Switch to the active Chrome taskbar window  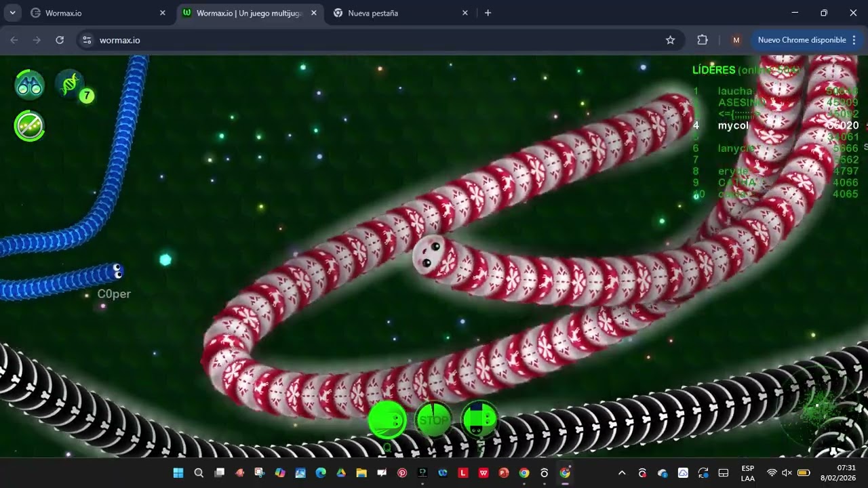565,473
